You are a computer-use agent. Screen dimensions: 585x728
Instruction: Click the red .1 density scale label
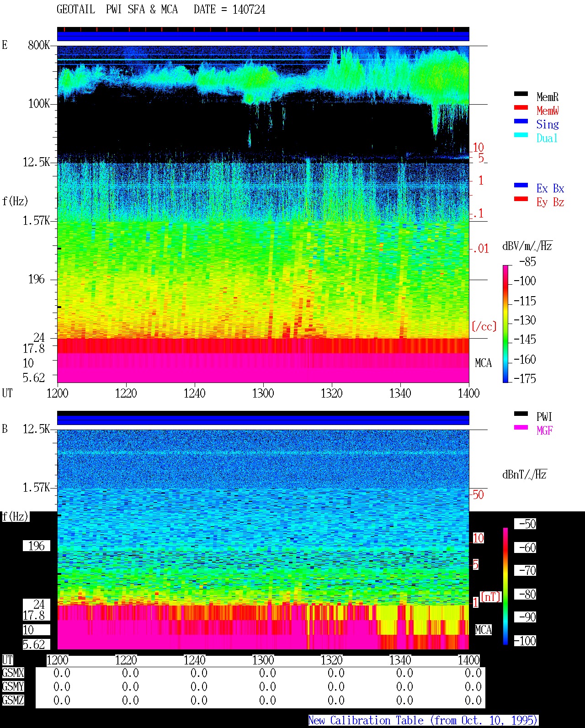[x=478, y=213]
